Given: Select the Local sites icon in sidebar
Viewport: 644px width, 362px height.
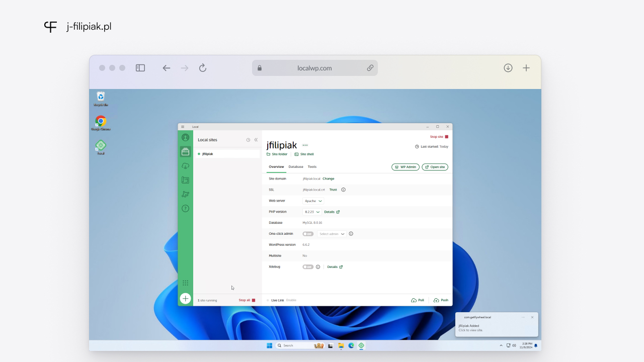Looking at the screenshot, I should pyautogui.click(x=185, y=151).
